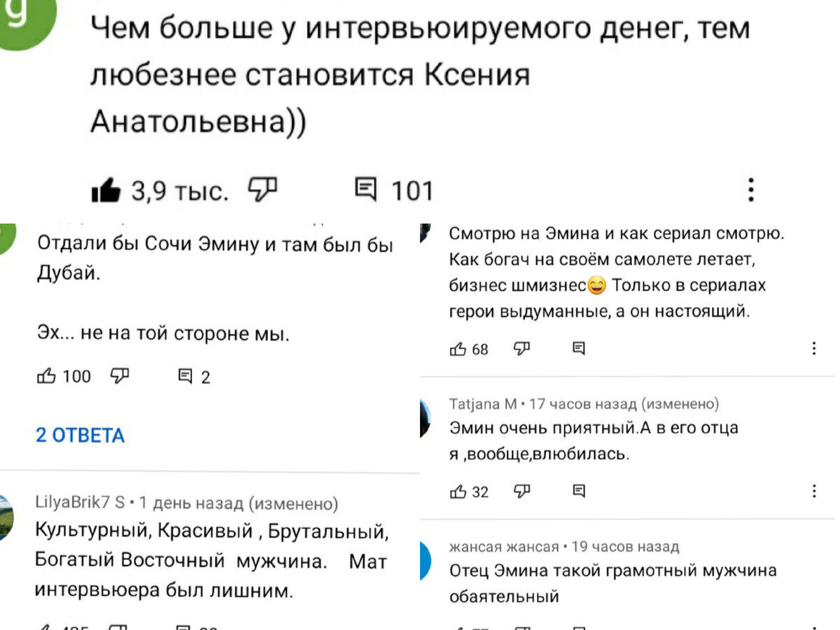Image resolution: width=840 pixels, height=630 pixels.
Task: Dislike Tatjana M's comment
Action: click(x=521, y=492)
